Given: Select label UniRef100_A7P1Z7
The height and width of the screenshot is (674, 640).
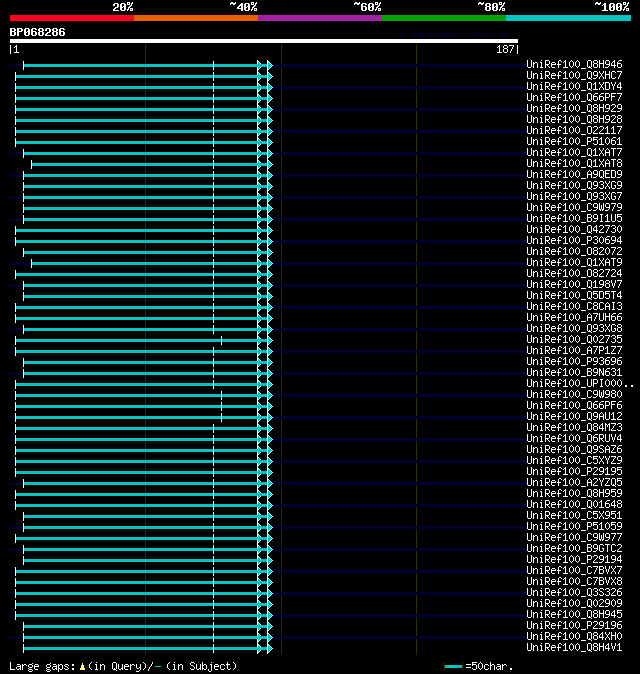Looking at the screenshot, I should pos(574,351).
